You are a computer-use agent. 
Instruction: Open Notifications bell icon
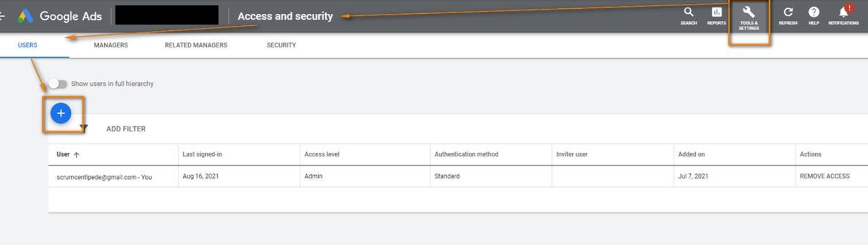click(843, 13)
